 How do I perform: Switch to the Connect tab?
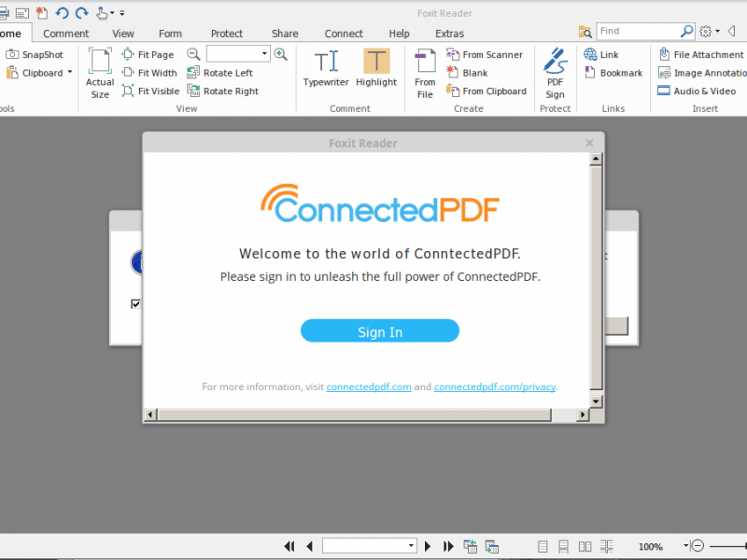[x=344, y=34]
